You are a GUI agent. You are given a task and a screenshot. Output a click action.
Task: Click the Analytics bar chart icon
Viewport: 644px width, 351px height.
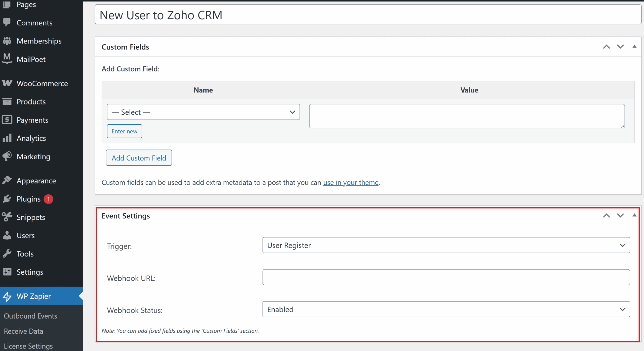7,138
